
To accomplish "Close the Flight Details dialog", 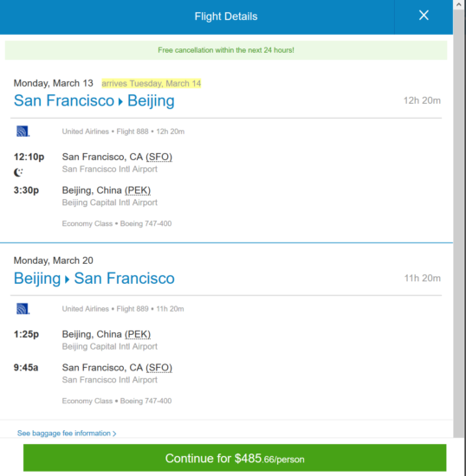I will pos(424,16).
